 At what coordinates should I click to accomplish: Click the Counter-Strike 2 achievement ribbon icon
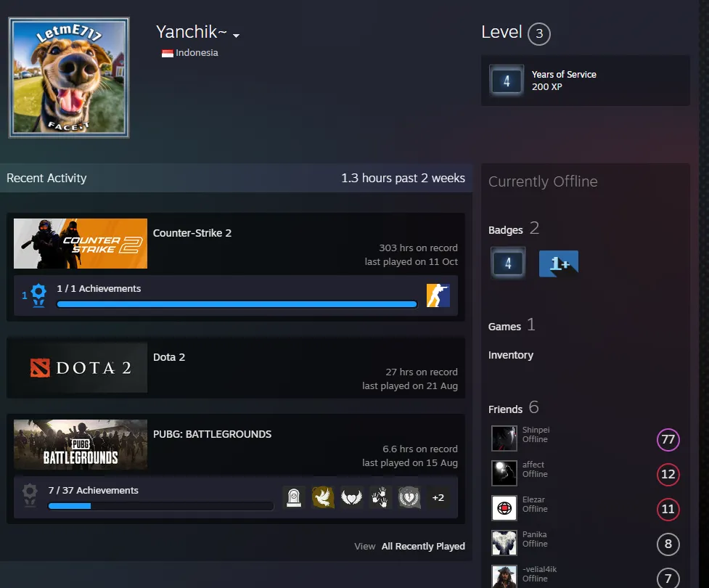(38, 295)
